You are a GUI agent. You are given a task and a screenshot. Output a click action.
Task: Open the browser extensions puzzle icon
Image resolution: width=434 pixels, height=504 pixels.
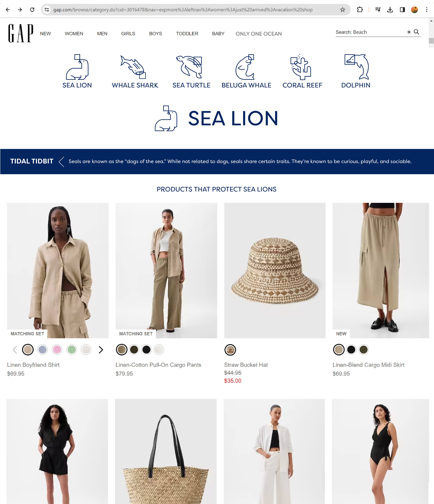point(360,10)
